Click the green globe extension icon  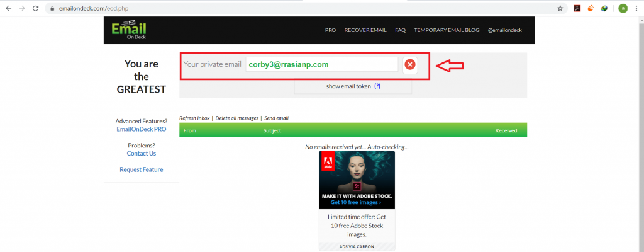[x=604, y=8]
